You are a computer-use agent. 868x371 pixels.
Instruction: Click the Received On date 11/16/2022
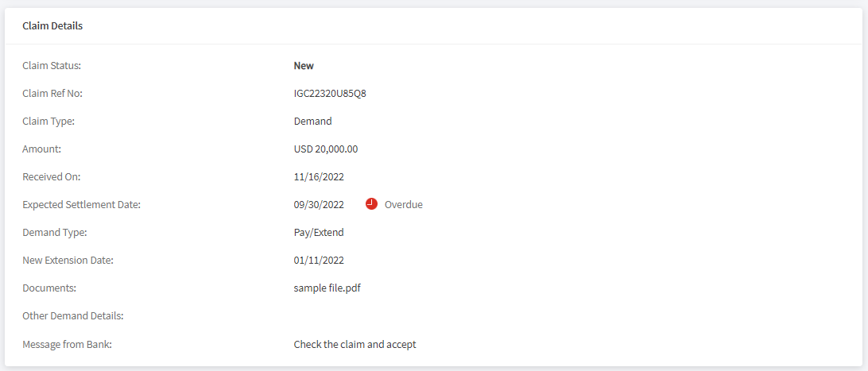tap(319, 177)
